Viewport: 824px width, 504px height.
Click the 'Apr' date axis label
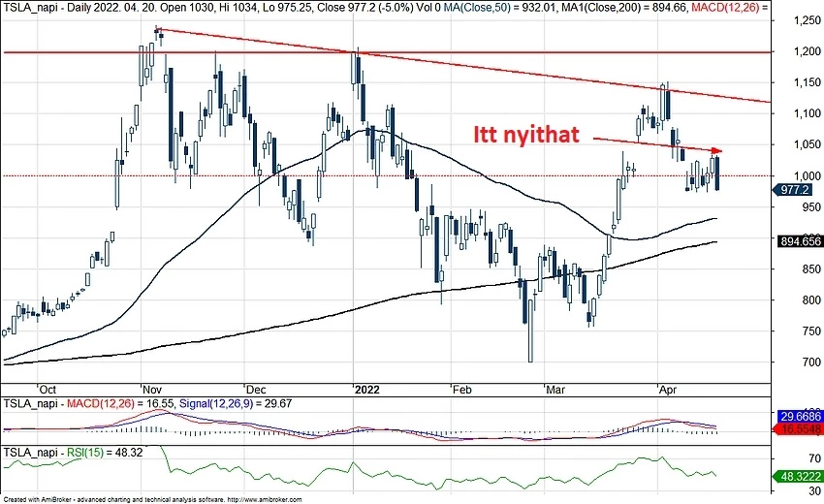[x=668, y=390]
